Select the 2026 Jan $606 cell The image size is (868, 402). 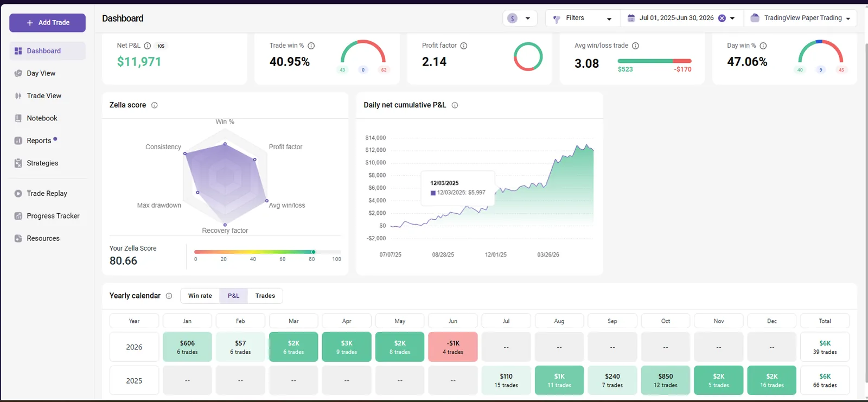tap(187, 347)
